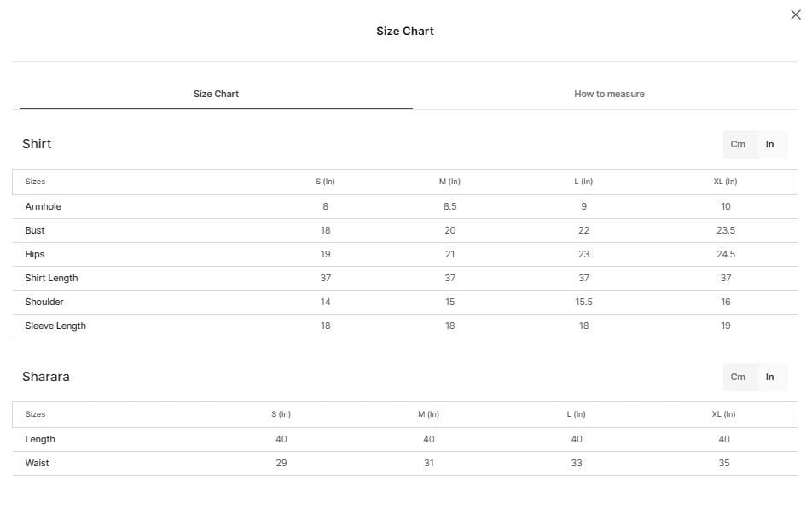Click the Shirt Length row label
812x514 pixels.
point(51,278)
